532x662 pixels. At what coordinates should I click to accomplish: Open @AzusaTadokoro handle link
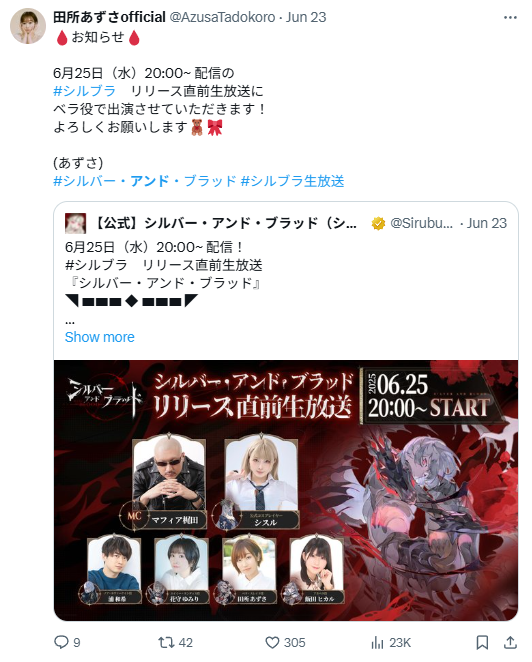click(223, 17)
